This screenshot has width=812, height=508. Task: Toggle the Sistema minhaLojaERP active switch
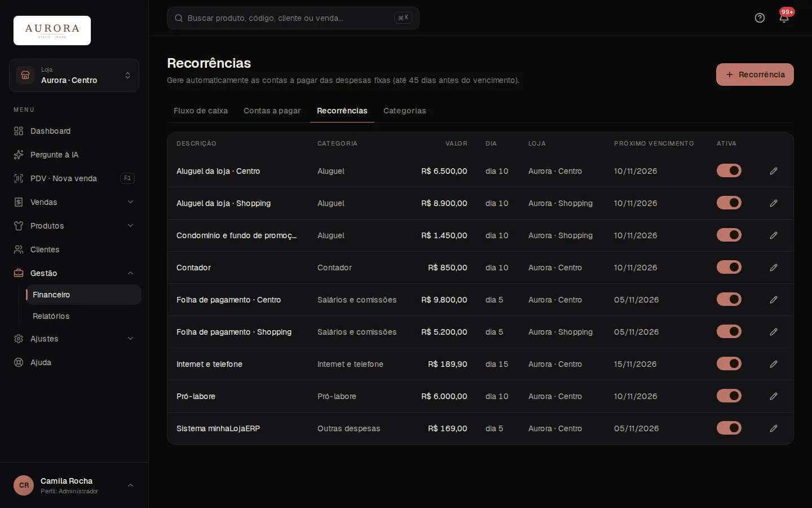click(729, 428)
